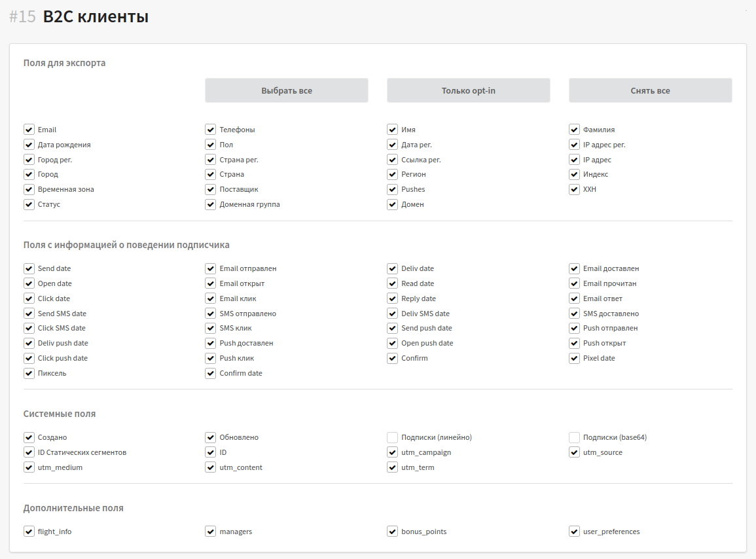Viewport: 756px width, 559px height.
Task: Toggle the 'IP адрес рег.' checkbox
Action: coord(574,145)
